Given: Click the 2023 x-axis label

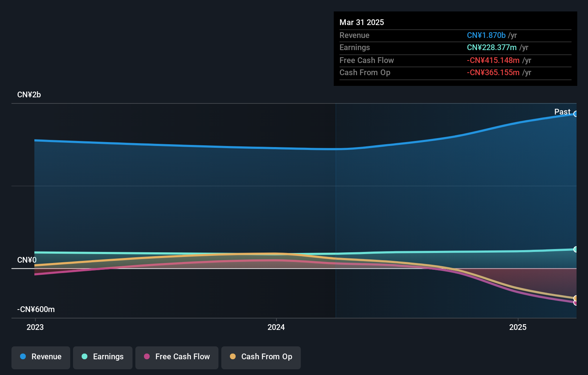Looking at the screenshot, I should (35, 327).
